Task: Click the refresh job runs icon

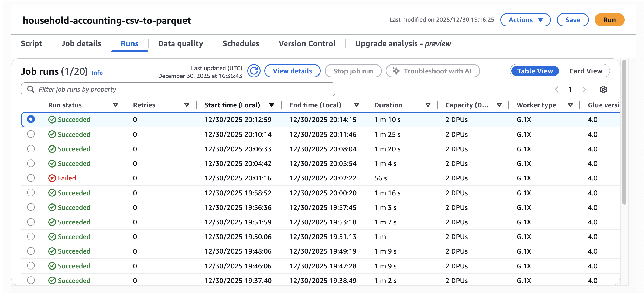Action: [254, 71]
